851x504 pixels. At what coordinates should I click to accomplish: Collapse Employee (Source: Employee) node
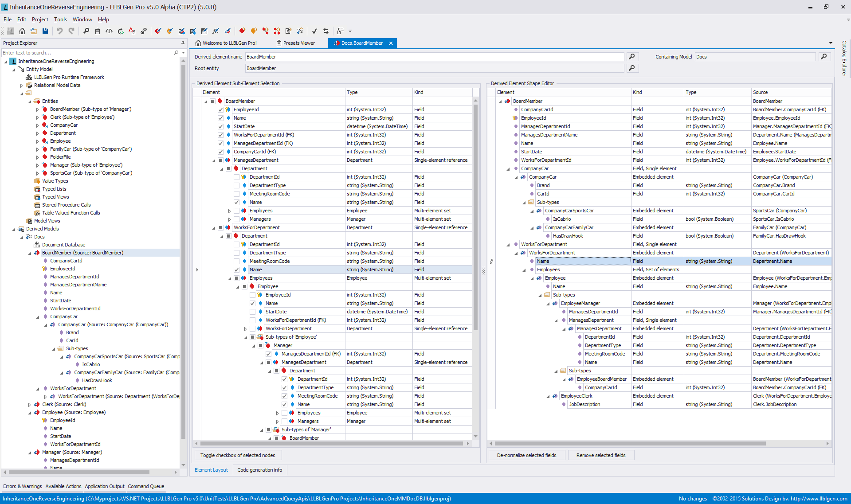(x=29, y=413)
